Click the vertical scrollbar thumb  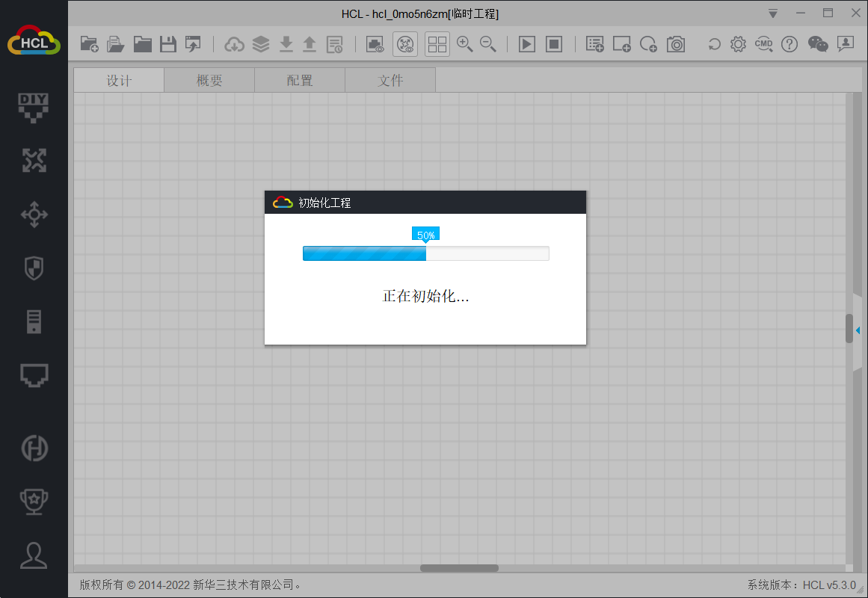click(x=849, y=328)
